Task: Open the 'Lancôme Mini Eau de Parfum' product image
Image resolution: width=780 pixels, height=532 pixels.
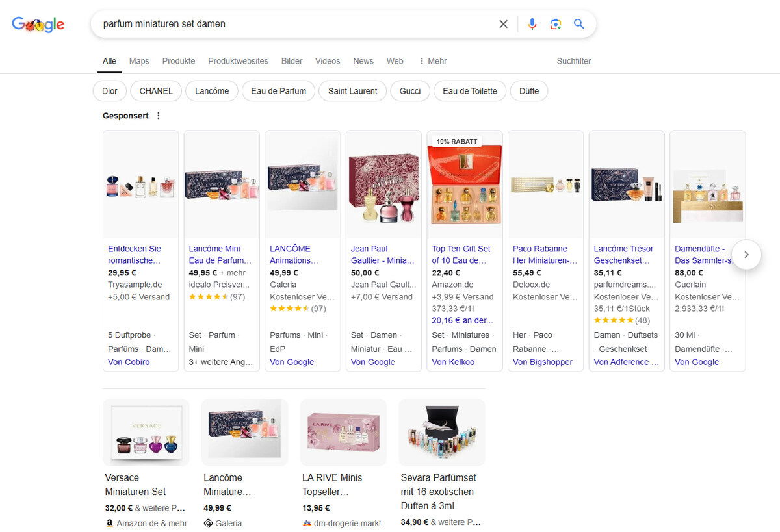Action: pos(222,185)
